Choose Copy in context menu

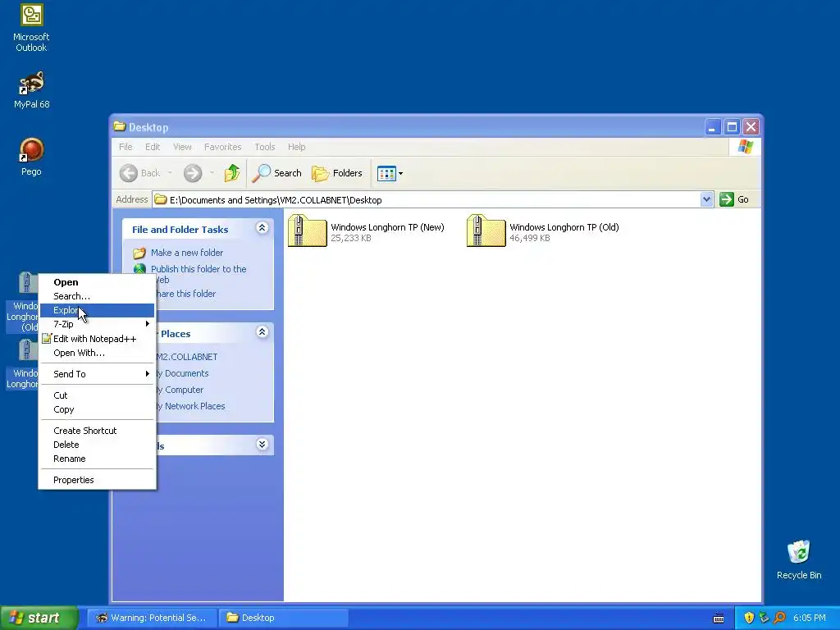[x=97, y=409]
